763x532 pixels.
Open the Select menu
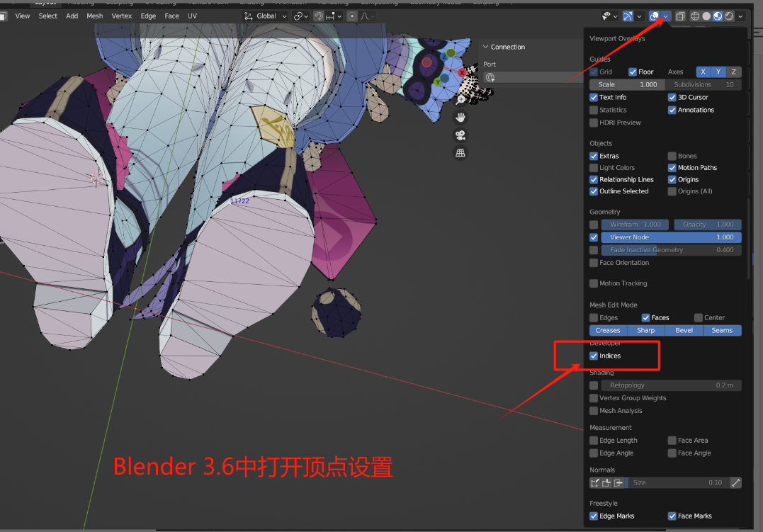pyautogui.click(x=48, y=16)
